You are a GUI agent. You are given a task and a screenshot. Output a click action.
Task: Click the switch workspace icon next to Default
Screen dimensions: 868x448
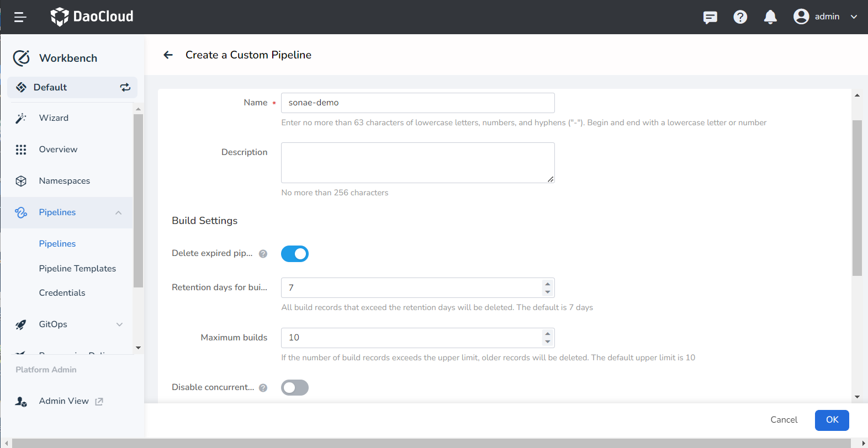click(125, 87)
